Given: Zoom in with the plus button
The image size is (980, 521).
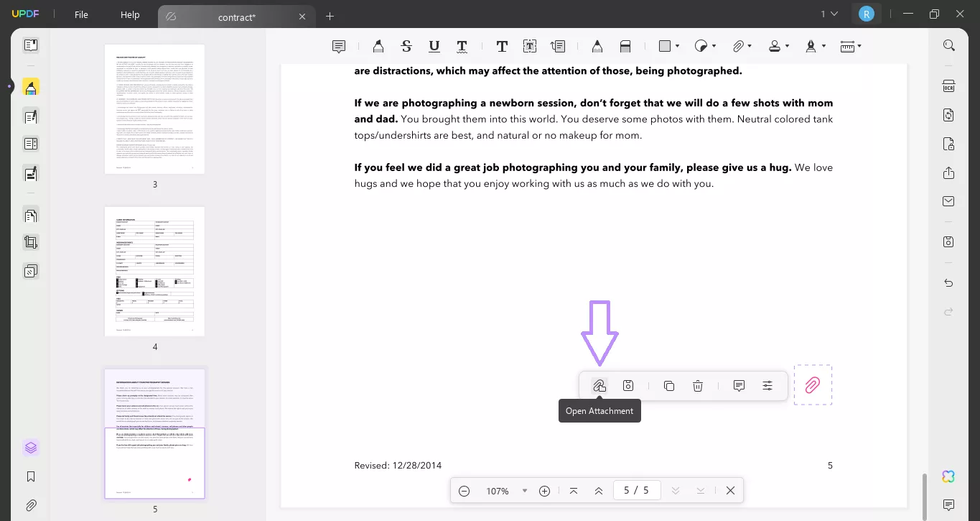Looking at the screenshot, I should tap(544, 491).
